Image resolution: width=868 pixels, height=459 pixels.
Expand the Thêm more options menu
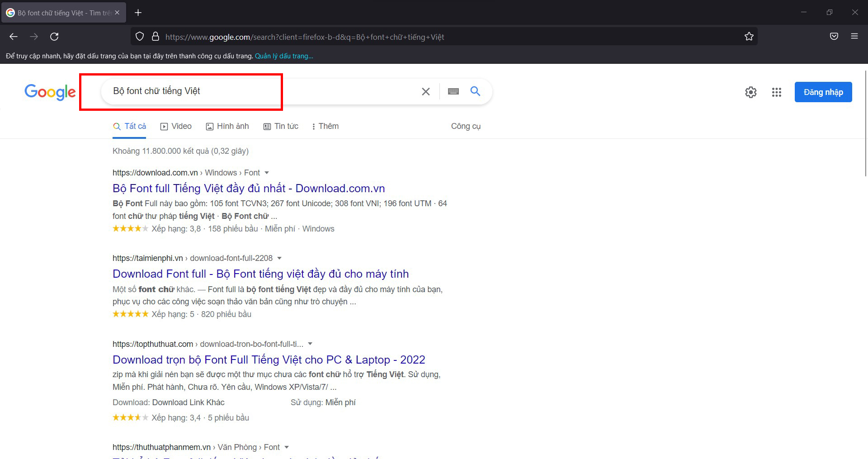pos(325,127)
